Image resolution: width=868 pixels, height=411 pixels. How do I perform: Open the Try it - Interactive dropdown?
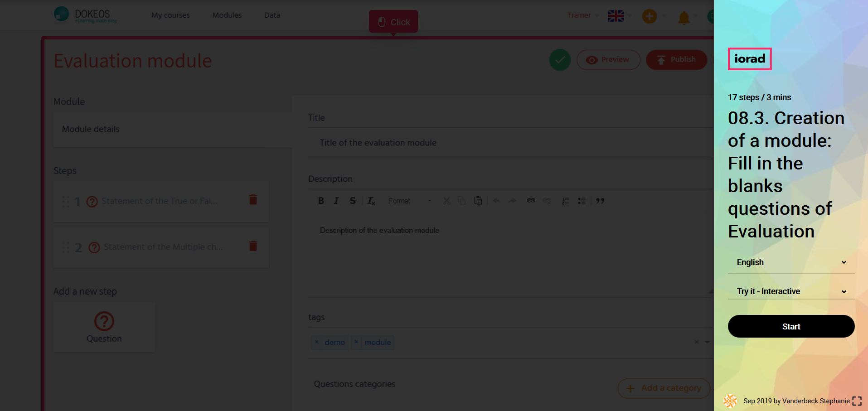[791, 291]
